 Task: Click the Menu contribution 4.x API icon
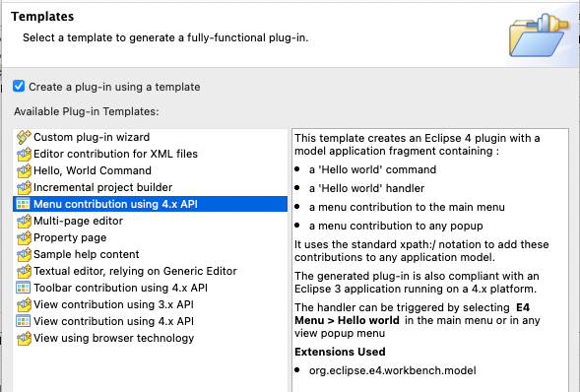coord(23,204)
